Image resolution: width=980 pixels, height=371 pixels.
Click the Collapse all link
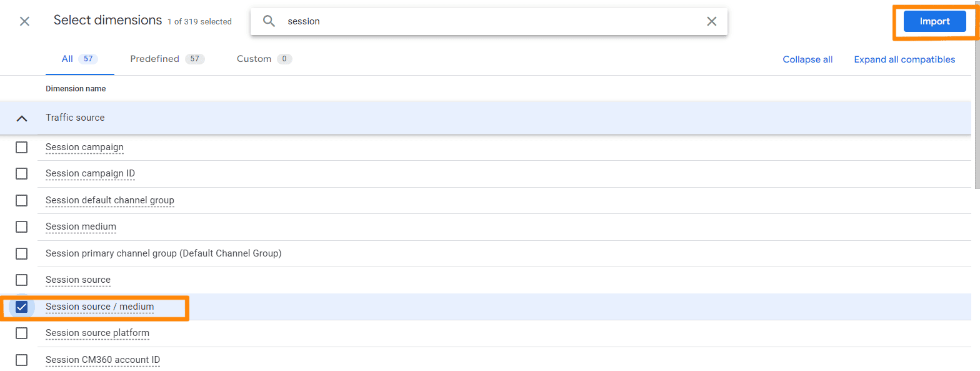click(807, 59)
